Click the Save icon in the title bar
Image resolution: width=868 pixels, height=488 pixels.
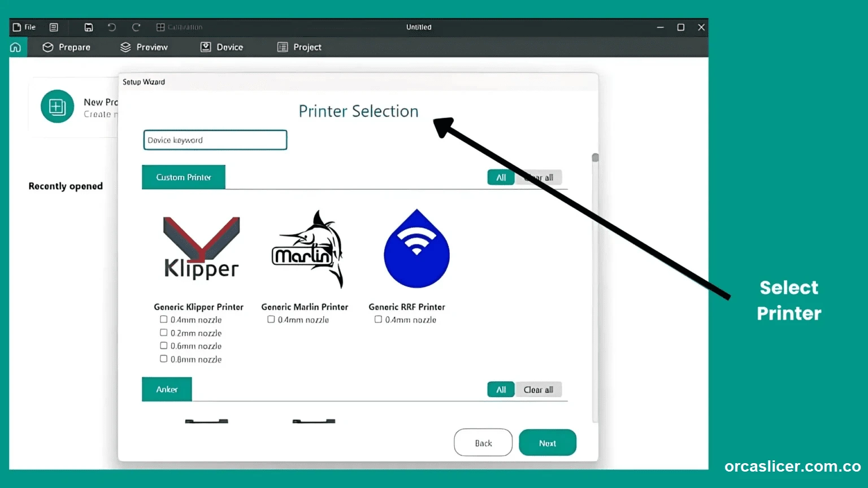(89, 27)
